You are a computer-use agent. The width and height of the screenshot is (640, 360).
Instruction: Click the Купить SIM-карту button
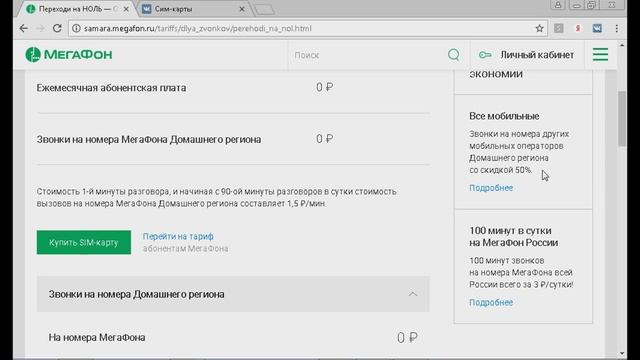(84, 242)
